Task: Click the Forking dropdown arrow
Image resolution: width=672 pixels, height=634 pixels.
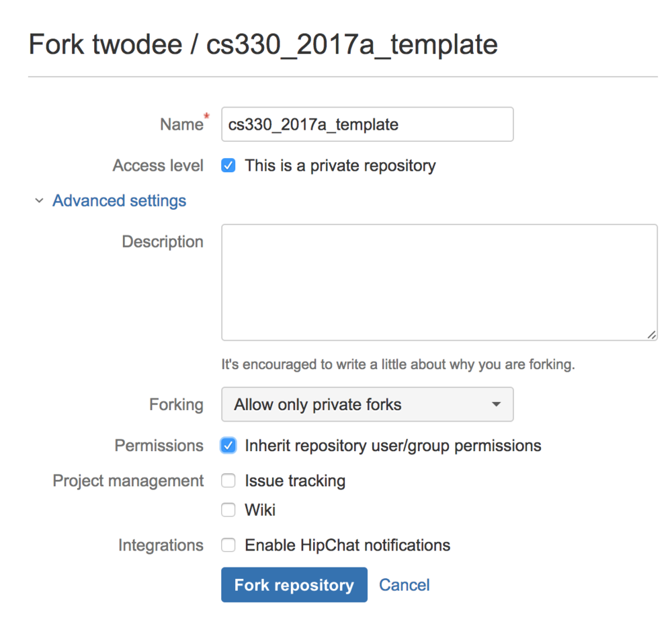Action: 496,405
